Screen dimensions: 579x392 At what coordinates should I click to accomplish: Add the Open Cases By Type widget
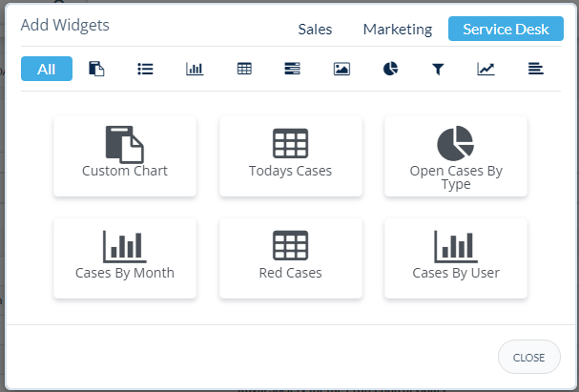tap(456, 156)
